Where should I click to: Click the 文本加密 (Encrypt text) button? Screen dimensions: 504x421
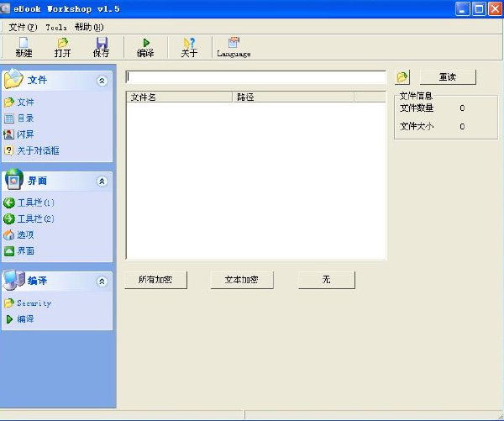[x=242, y=280]
